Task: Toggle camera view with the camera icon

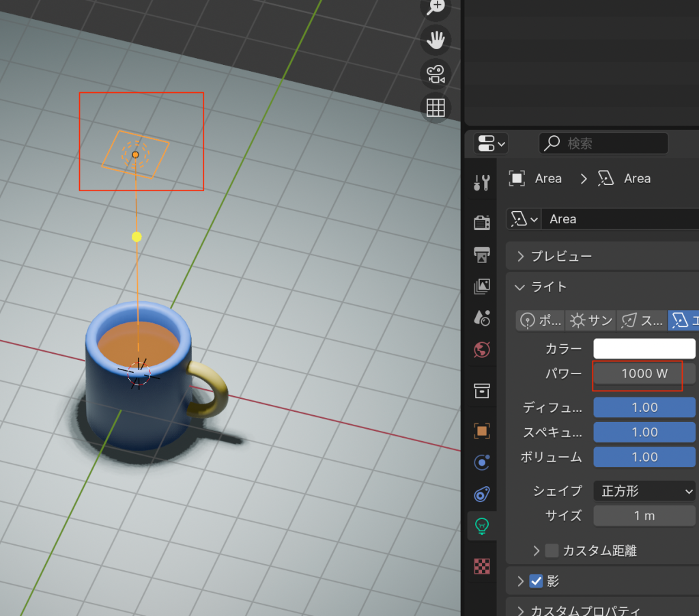Action: click(436, 74)
